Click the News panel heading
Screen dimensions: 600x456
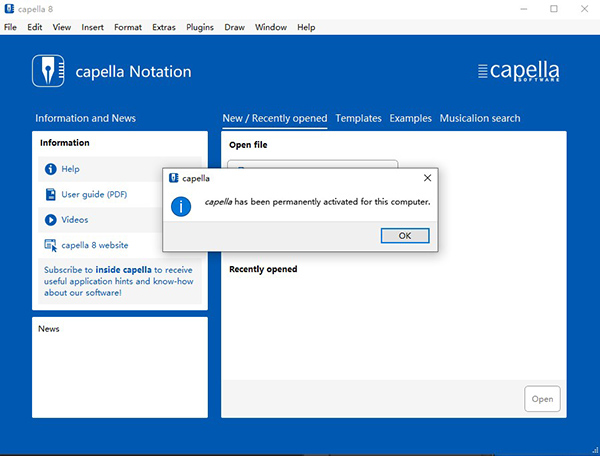click(x=49, y=329)
